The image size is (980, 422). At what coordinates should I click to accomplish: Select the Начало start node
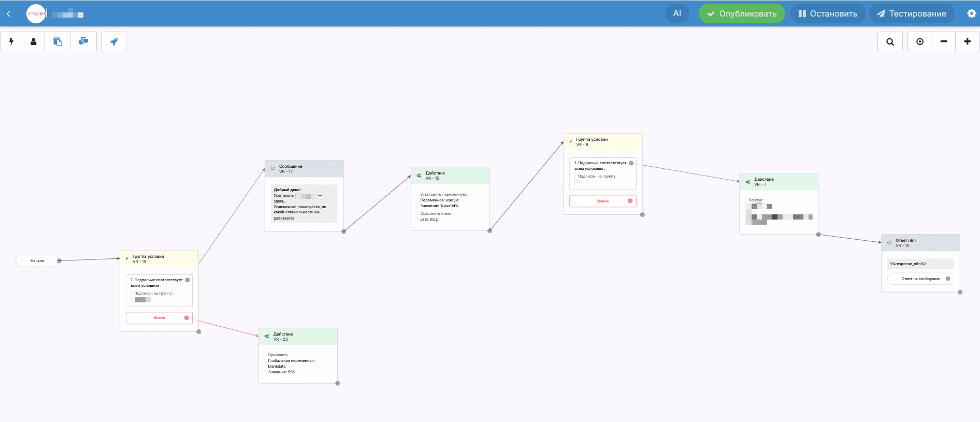[37, 260]
